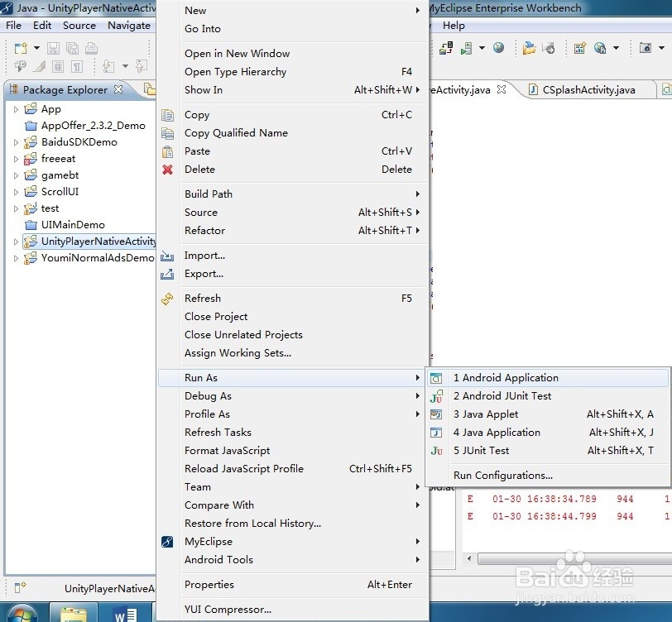Expand the freeeat project node
This screenshot has width=672, height=622.
pos(16,160)
